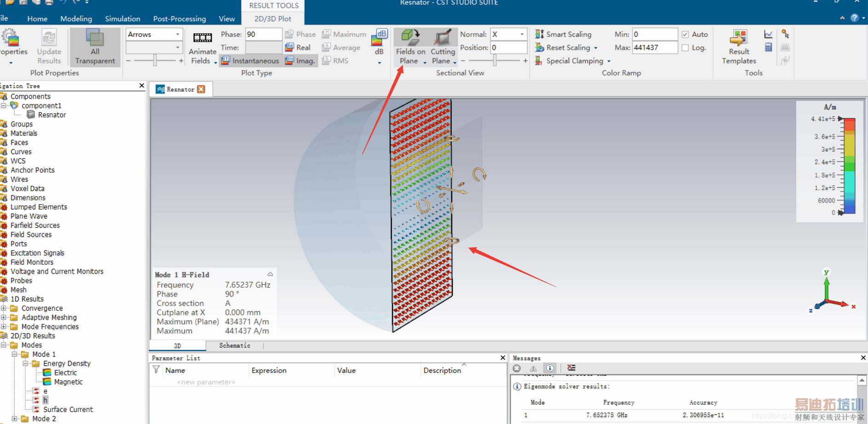Click the color ramp legend bar
Image resolution: width=868 pixels, height=424 pixels.
849,166
